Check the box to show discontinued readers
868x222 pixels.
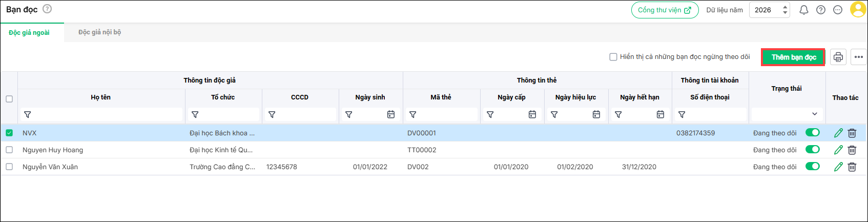pos(613,57)
